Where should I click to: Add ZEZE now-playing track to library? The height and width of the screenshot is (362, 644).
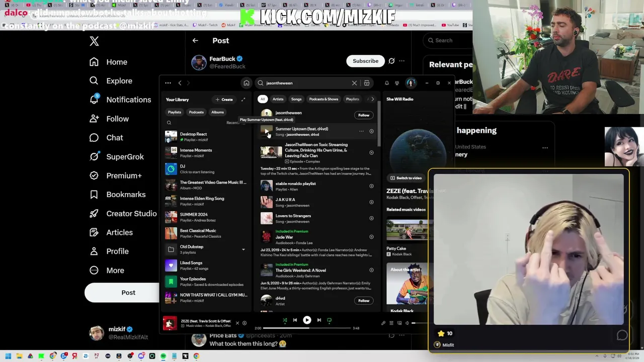[x=245, y=323]
